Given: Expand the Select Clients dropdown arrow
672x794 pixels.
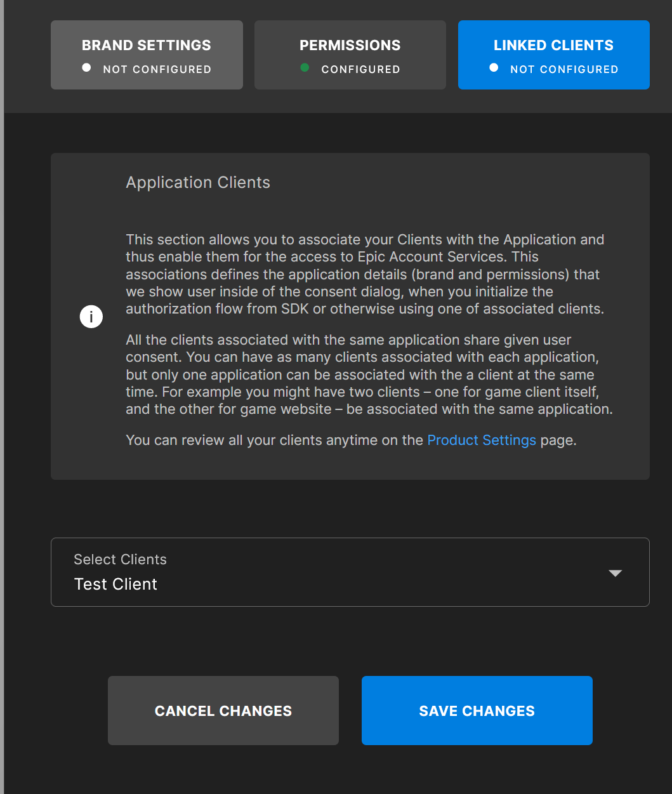Looking at the screenshot, I should click(x=615, y=573).
